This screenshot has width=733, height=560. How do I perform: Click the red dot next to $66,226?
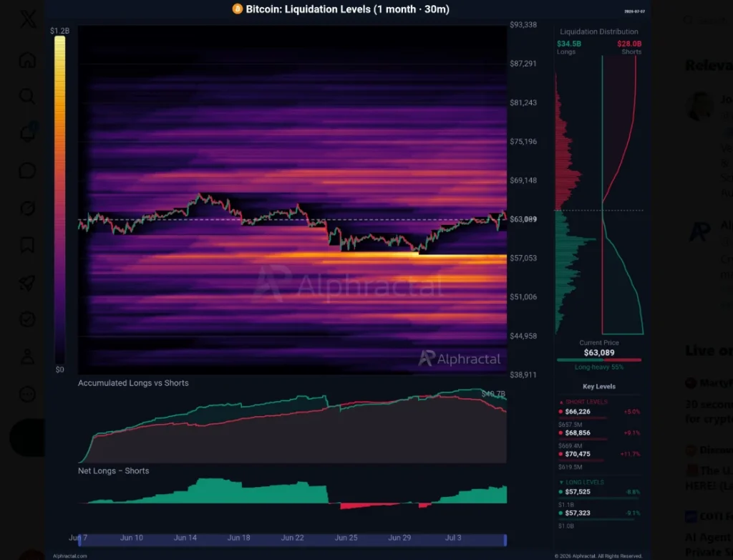point(560,412)
